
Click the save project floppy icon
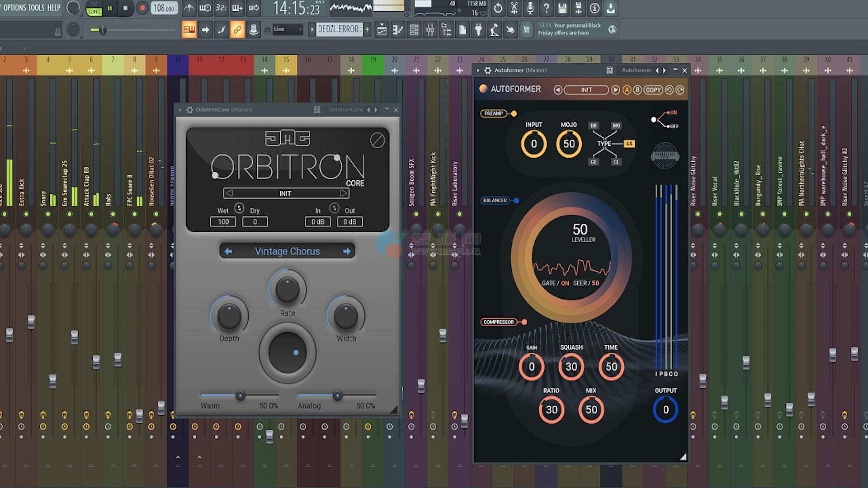pos(562,8)
